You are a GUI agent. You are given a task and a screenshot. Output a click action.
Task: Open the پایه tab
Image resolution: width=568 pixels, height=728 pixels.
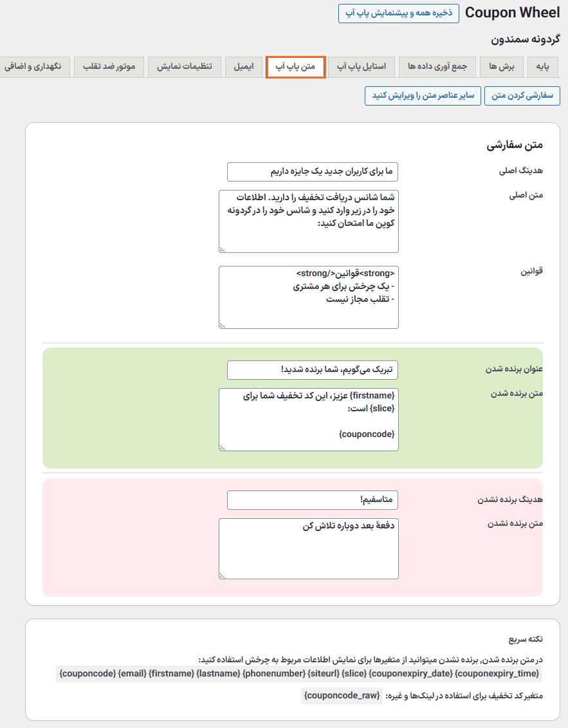pos(542,67)
